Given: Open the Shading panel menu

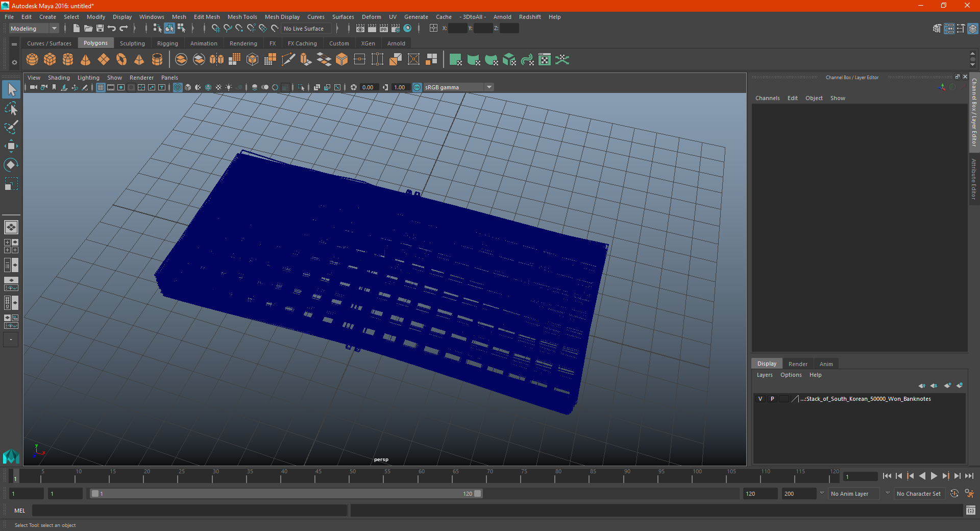Looking at the screenshot, I should (x=59, y=78).
